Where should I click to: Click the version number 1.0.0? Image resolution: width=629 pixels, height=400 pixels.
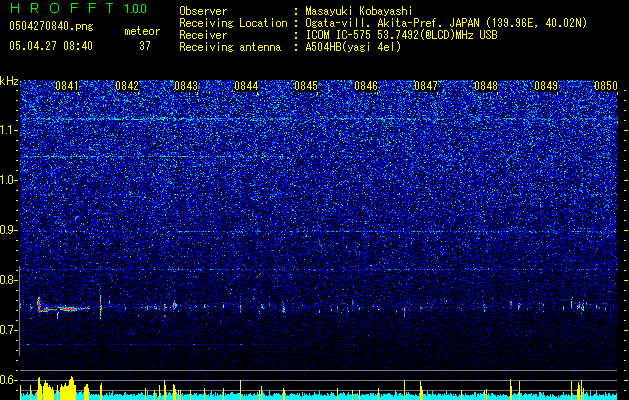(x=135, y=9)
